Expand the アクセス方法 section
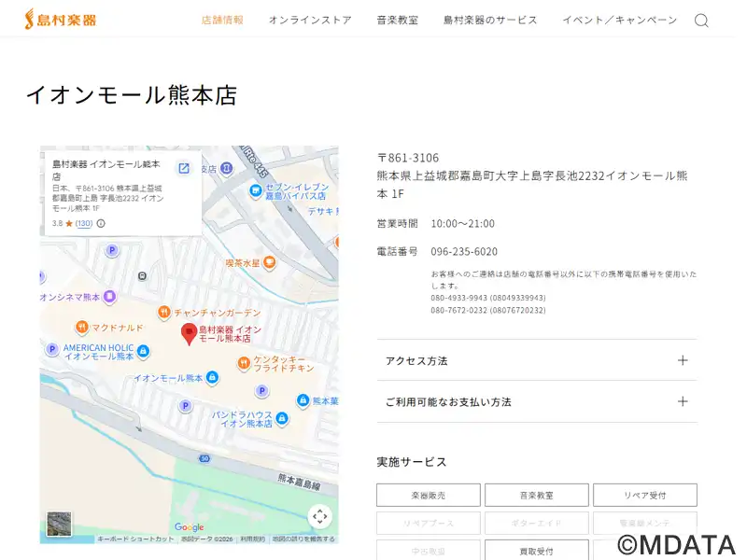747x560 pixels. click(536, 360)
